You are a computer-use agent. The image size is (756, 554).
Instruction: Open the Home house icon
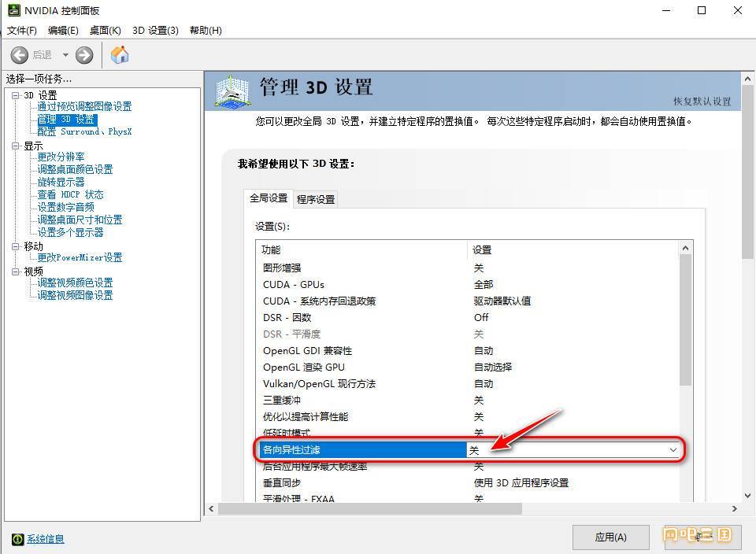120,54
